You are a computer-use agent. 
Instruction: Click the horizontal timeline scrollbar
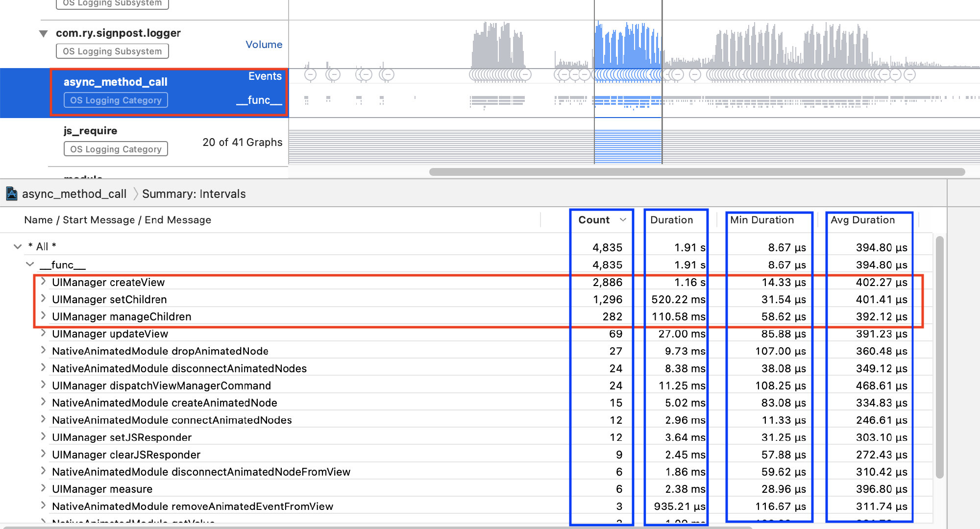click(696, 172)
